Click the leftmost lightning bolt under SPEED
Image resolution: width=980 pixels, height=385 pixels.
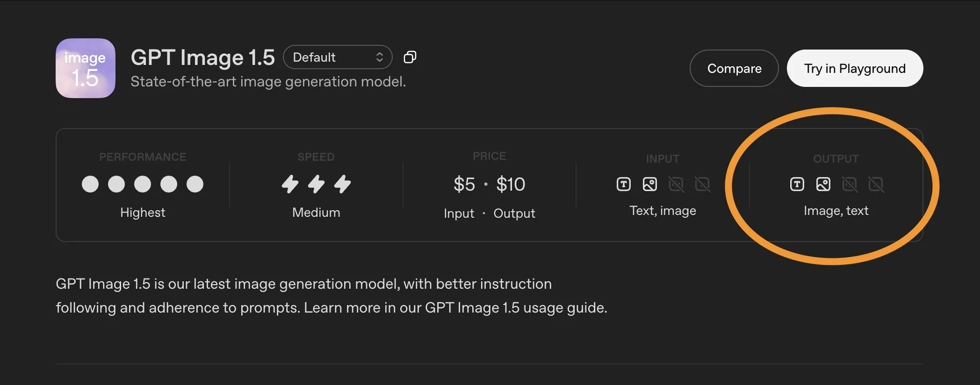pyautogui.click(x=290, y=184)
